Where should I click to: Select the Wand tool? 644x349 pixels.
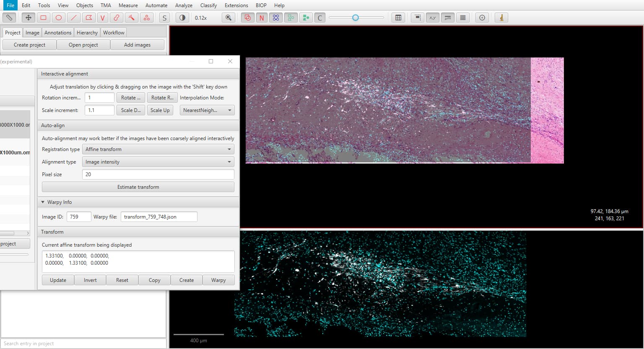(131, 18)
